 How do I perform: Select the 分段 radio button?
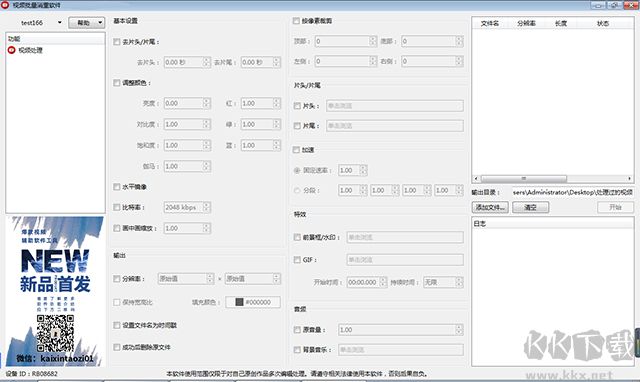[x=297, y=190]
